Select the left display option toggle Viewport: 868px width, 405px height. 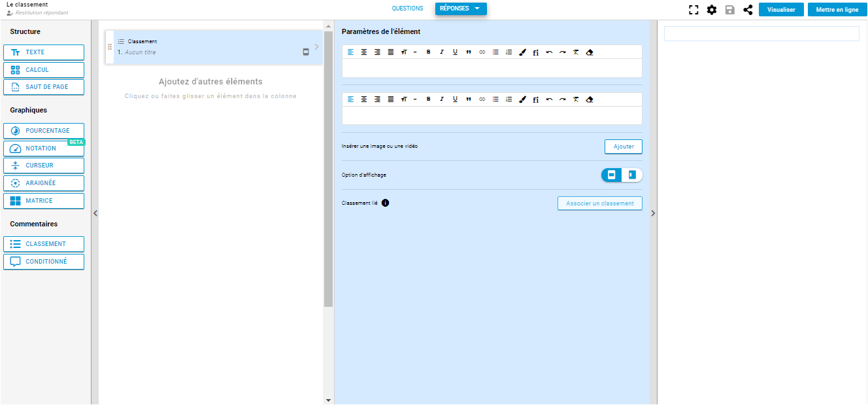click(x=612, y=175)
